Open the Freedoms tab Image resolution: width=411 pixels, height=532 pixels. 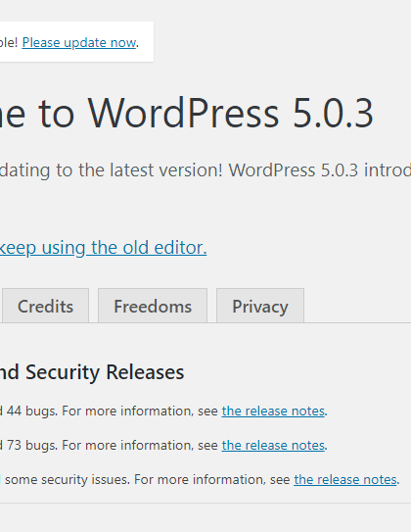[x=153, y=306]
